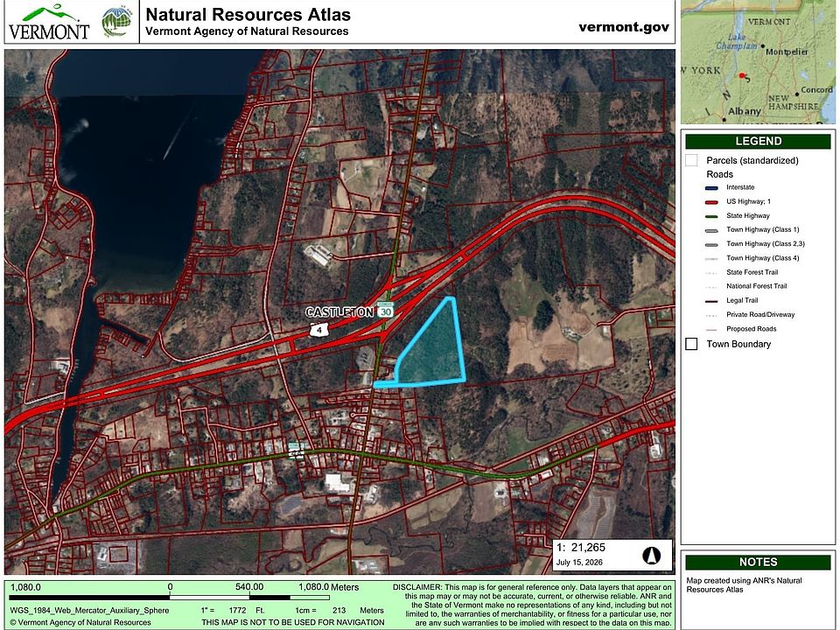Click the Legal Trail dark line legend symbol

point(711,301)
